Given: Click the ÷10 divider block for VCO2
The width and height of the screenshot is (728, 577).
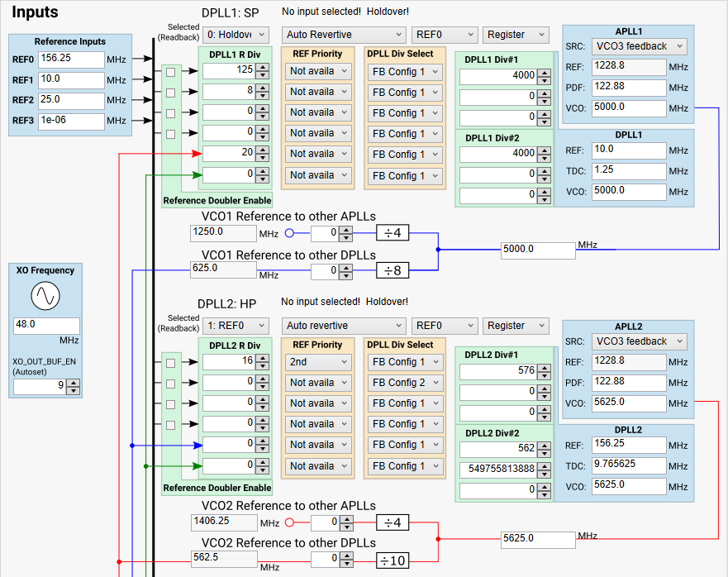Looking at the screenshot, I should 393,560.
